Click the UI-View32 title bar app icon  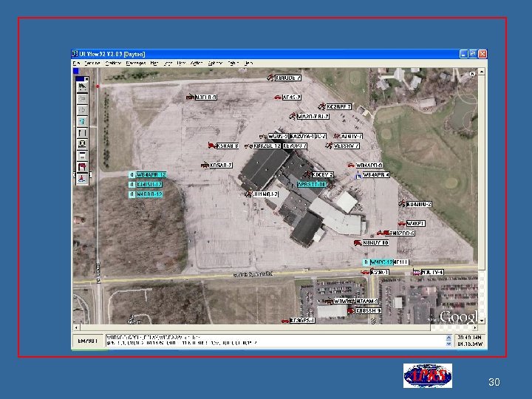pos(75,54)
